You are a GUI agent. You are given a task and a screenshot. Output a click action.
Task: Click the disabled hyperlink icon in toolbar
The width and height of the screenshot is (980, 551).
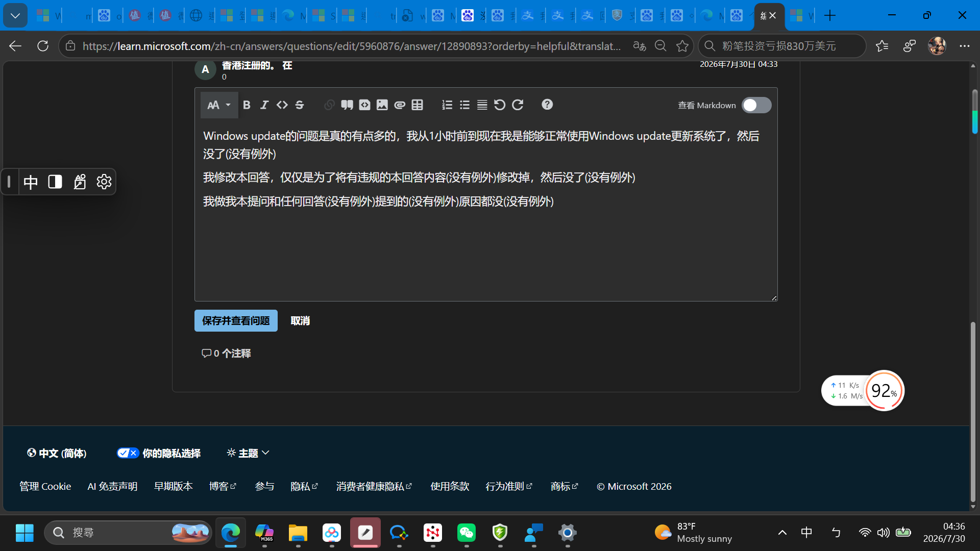tap(329, 105)
